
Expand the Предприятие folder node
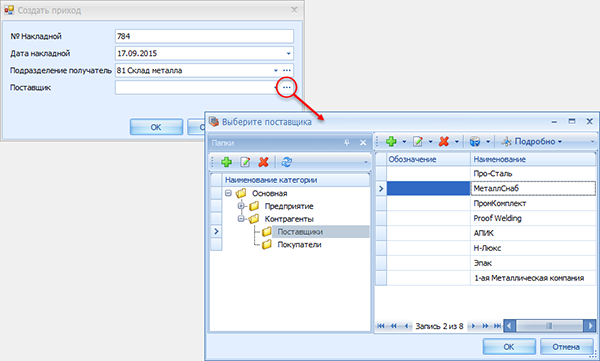(x=241, y=206)
